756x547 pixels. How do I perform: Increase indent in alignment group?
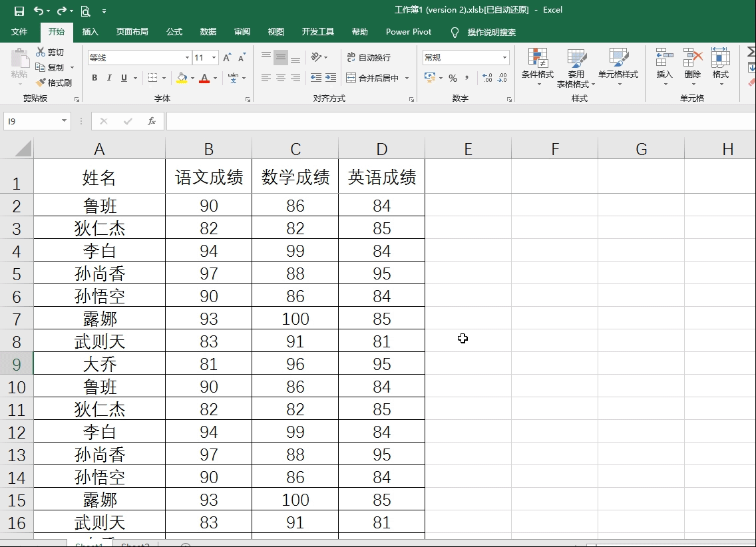(331, 78)
